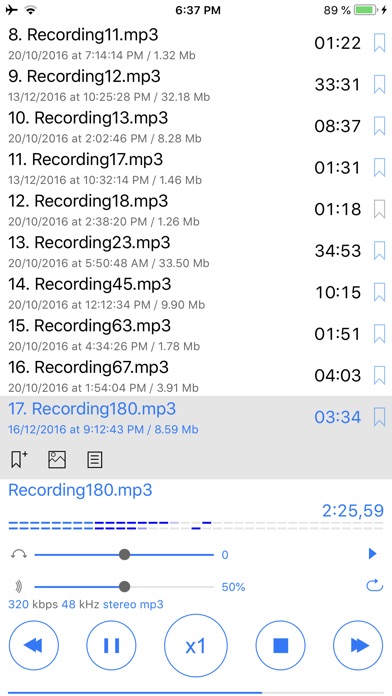Click the 10:15 duration
The height and width of the screenshot is (696, 392).
338,293
